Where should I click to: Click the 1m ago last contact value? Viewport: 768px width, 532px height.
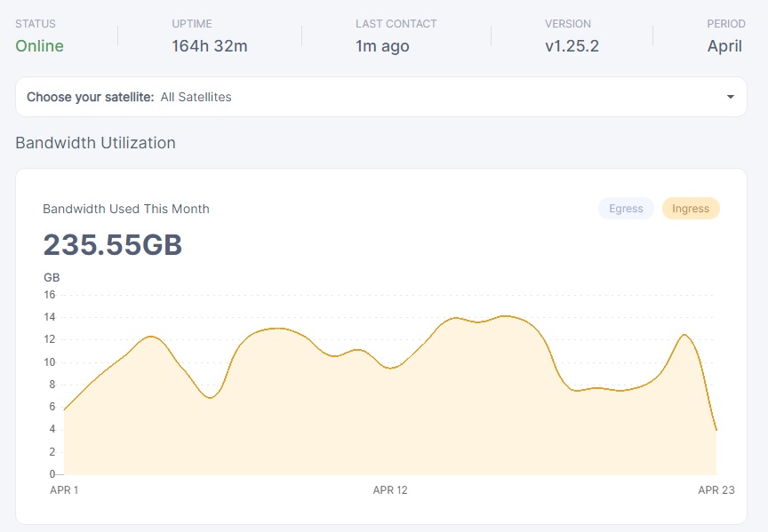pos(382,46)
